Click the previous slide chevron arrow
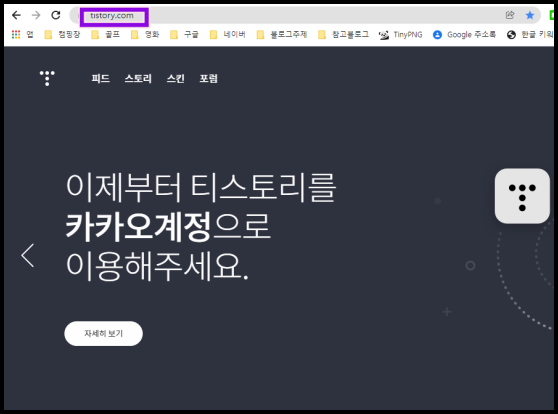This screenshot has height=414, width=558. tap(27, 256)
